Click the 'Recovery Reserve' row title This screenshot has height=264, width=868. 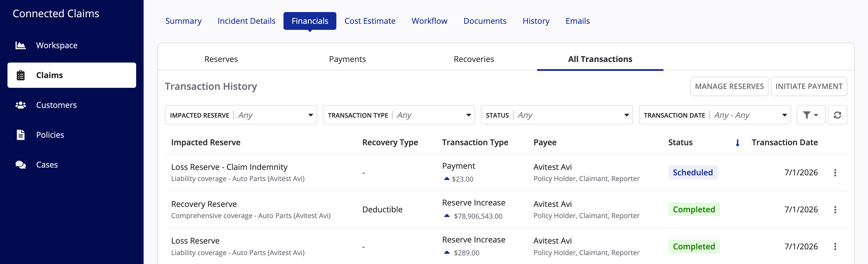pos(204,204)
